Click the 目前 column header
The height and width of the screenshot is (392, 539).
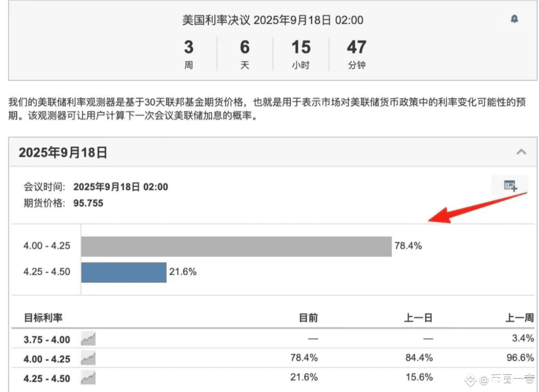[x=308, y=318]
